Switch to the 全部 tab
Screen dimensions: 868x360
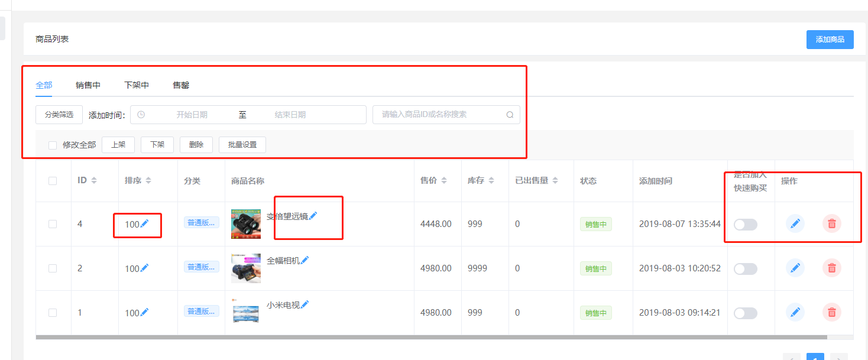[x=44, y=85]
